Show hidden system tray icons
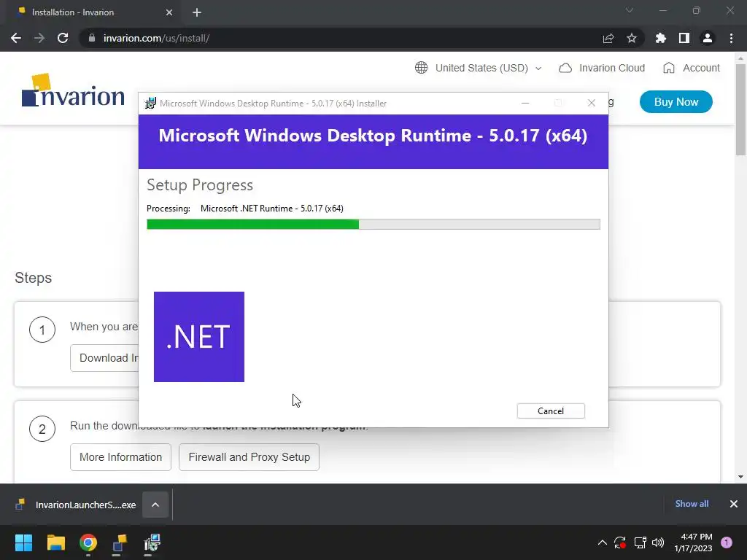Image resolution: width=747 pixels, height=560 pixels. pyautogui.click(x=602, y=542)
